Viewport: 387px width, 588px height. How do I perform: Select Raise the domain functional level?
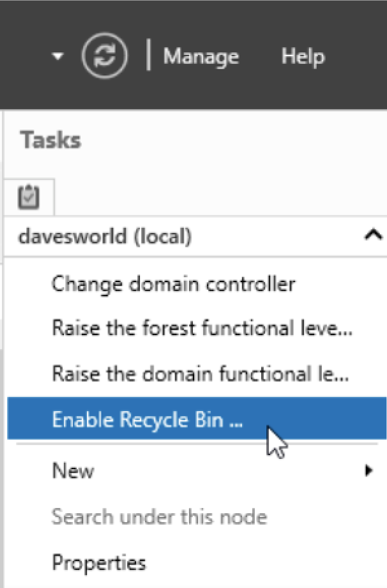[x=201, y=374]
